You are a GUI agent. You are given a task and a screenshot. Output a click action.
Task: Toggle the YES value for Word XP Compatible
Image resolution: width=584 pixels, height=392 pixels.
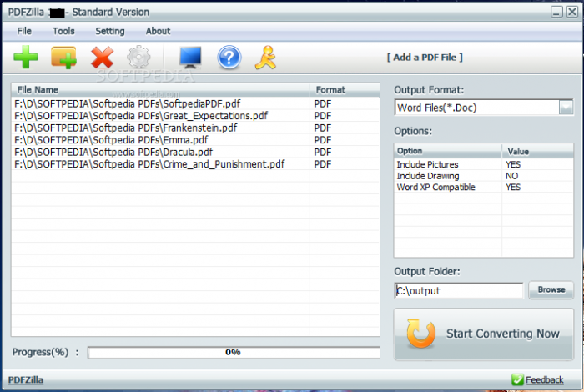point(513,187)
